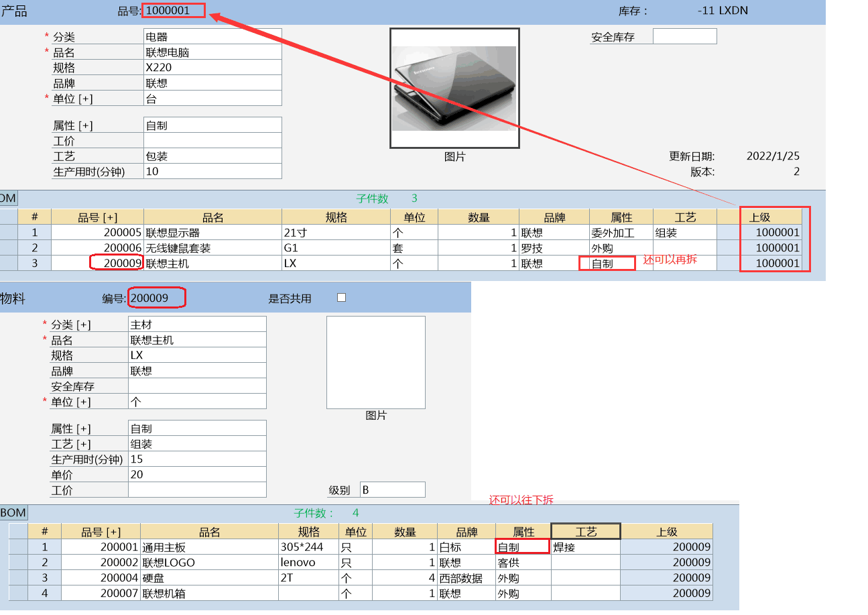Select the 联想LOGO name cell
Viewport: 868px width, 615px height.
[x=209, y=563]
